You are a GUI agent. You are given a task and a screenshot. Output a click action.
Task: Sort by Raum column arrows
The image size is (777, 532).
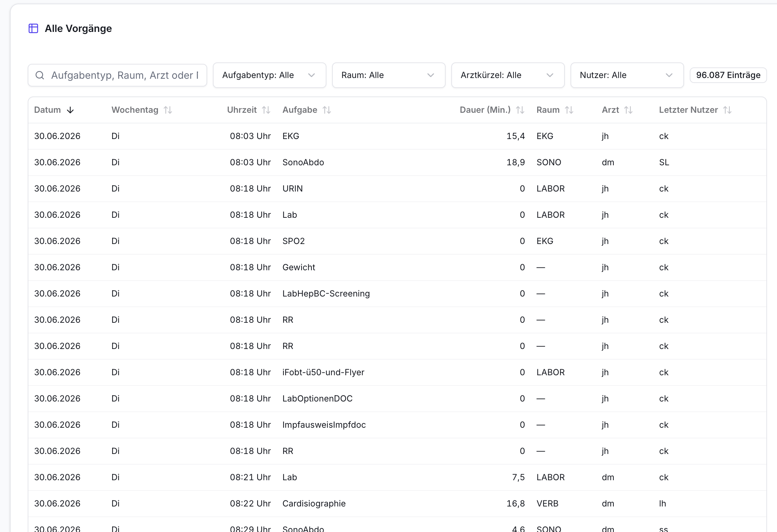click(x=569, y=110)
